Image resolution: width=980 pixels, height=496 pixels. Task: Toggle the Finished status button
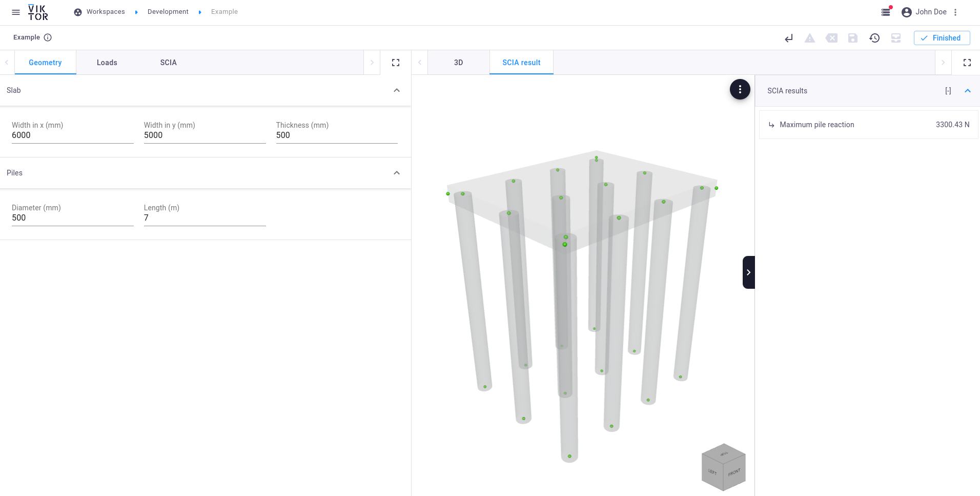tap(942, 38)
